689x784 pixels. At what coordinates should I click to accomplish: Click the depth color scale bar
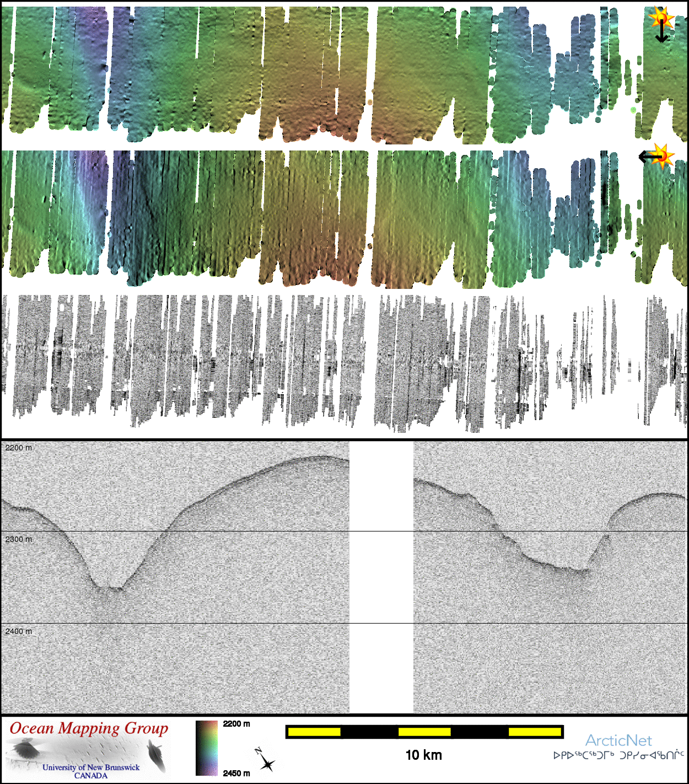tap(206, 748)
